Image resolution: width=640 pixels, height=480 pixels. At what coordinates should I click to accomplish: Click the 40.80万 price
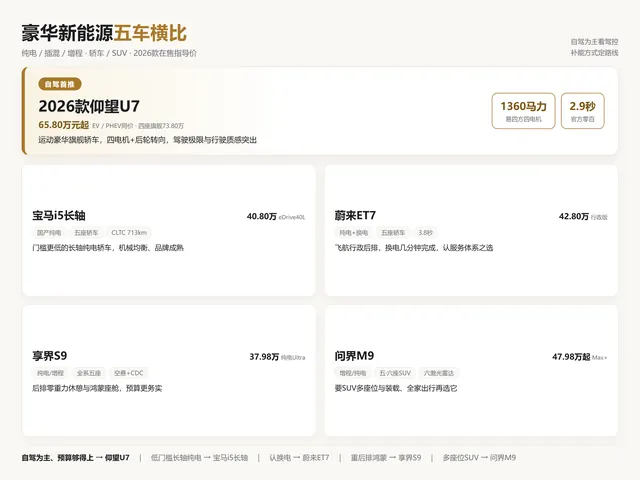(262, 216)
